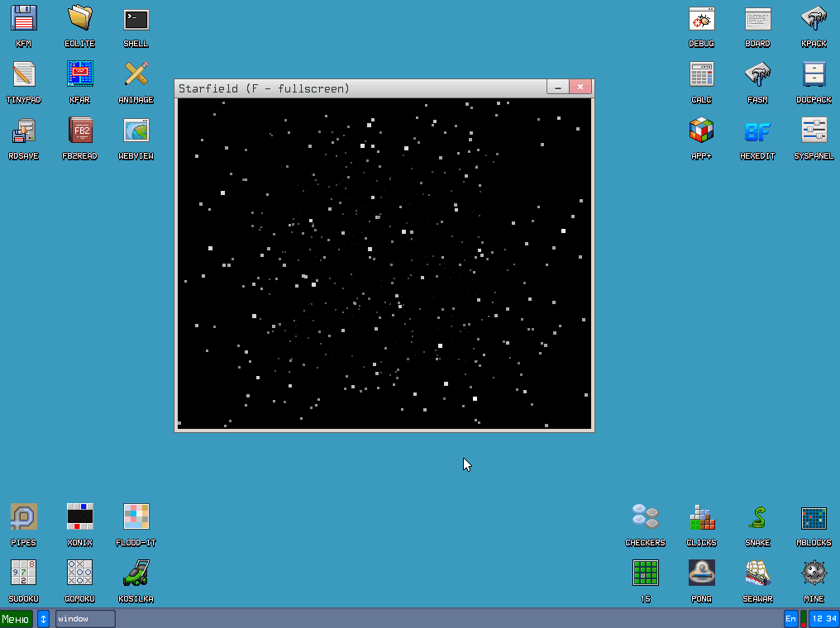840x628 pixels.
Task: Toggle the En keyboard layout indicator
Action: click(791, 618)
